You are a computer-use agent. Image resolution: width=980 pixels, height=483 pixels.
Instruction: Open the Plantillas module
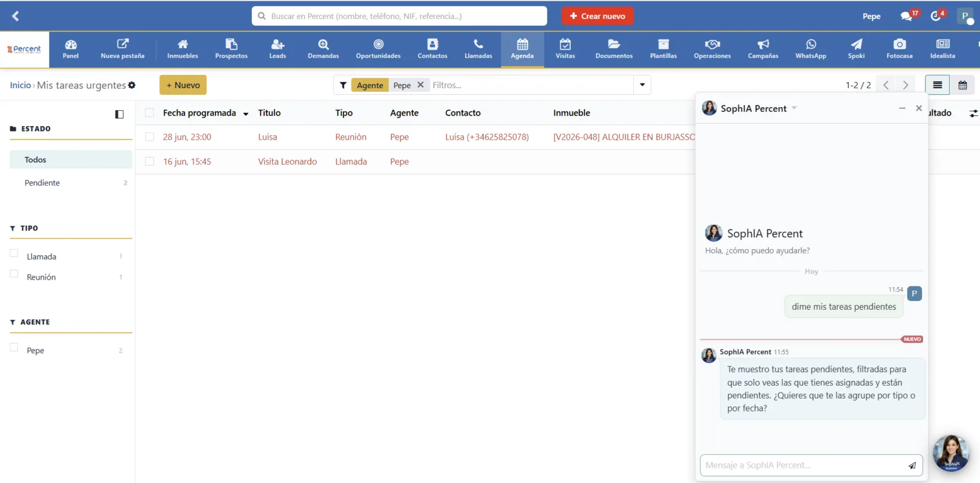pyautogui.click(x=663, y=49)
